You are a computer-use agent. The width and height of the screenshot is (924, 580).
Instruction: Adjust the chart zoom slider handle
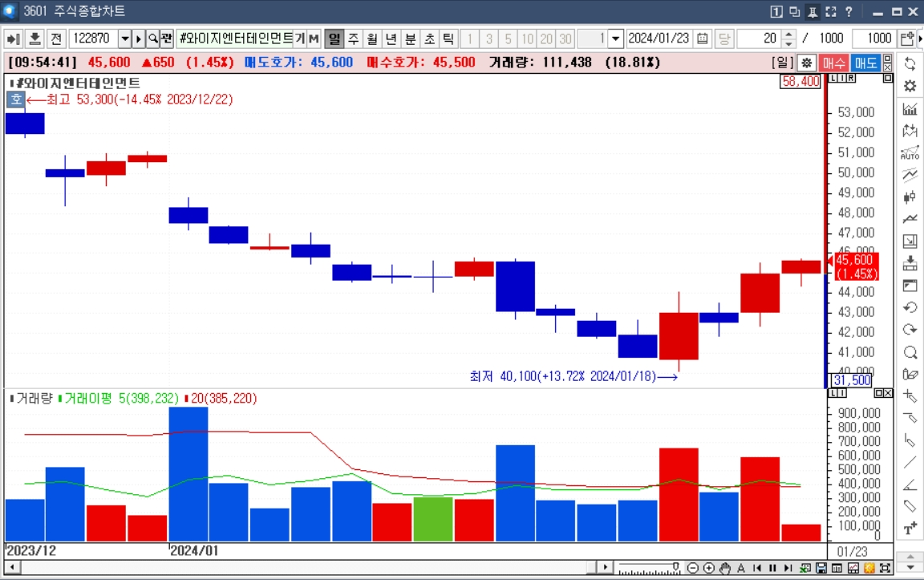coord(676,568)
